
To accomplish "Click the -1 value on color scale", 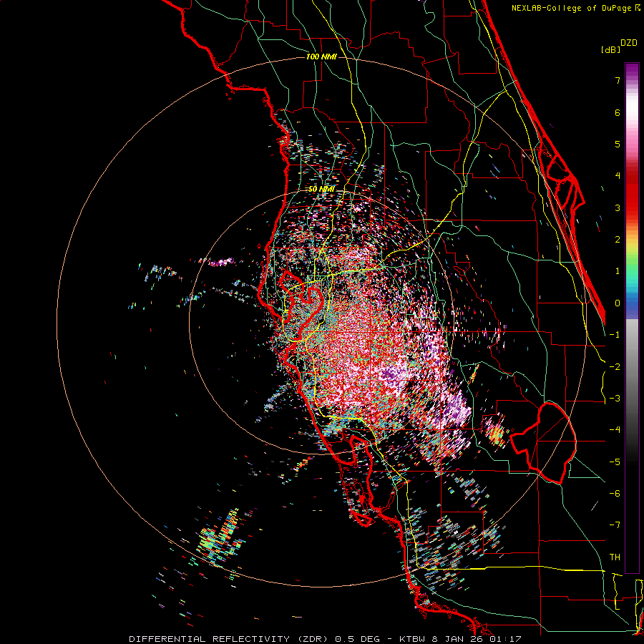I will point(615,335).
